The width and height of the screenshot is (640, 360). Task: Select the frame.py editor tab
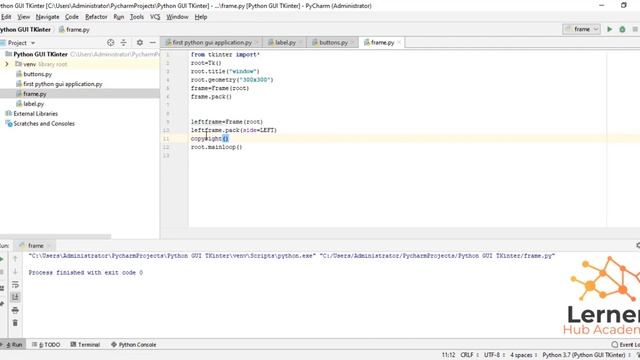point(382,42)
